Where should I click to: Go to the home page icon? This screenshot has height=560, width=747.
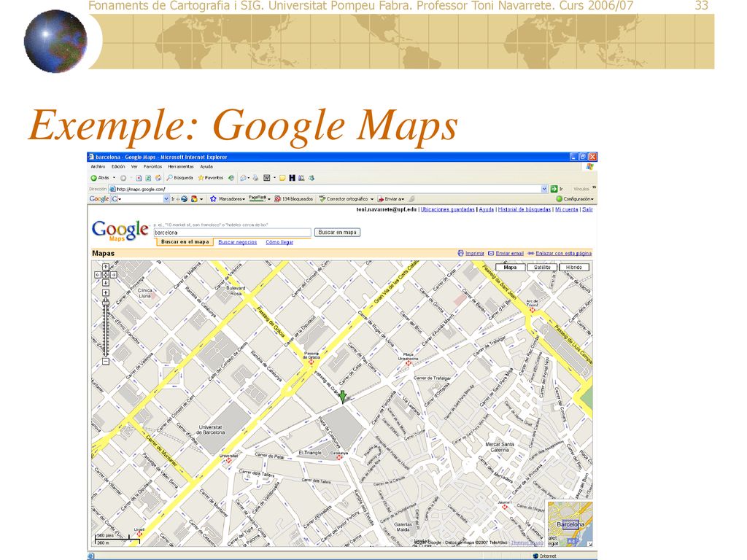pyautogui.click(x=158, y=178)
